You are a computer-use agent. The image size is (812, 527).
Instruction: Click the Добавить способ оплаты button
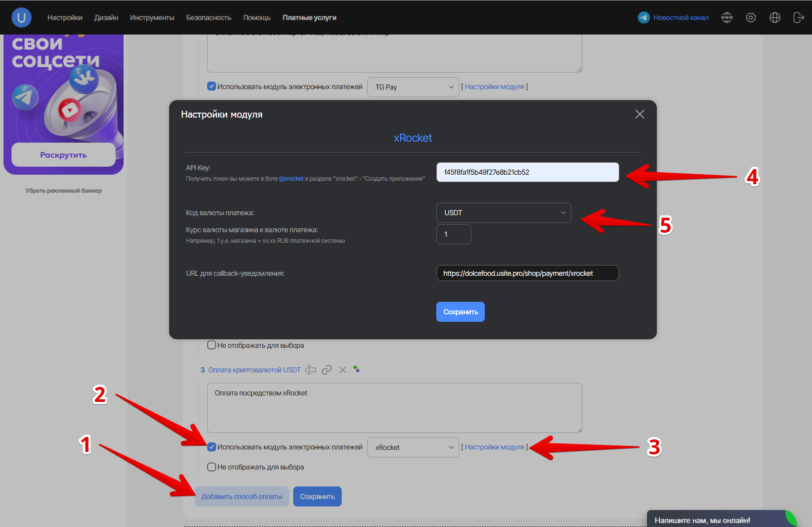pos(242,496)
